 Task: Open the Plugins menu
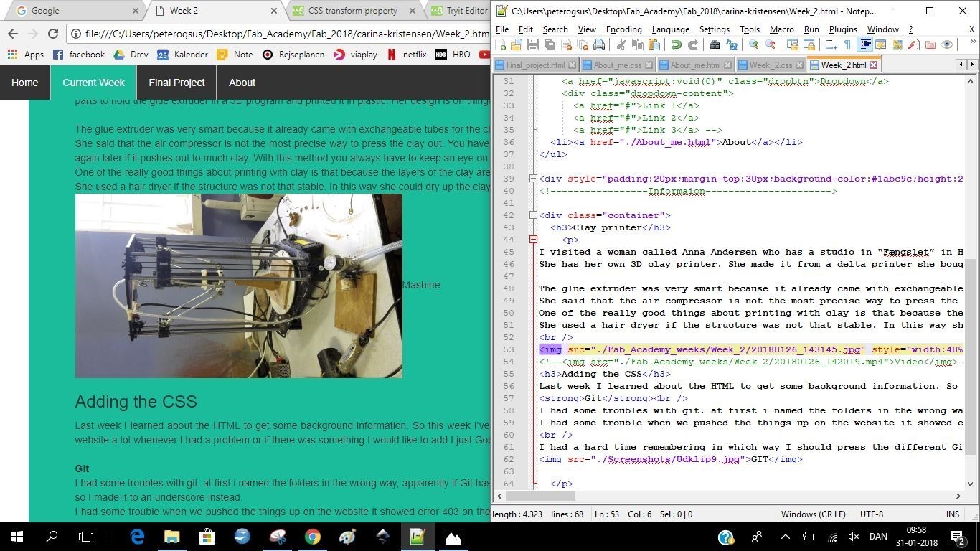pos(843,29)
